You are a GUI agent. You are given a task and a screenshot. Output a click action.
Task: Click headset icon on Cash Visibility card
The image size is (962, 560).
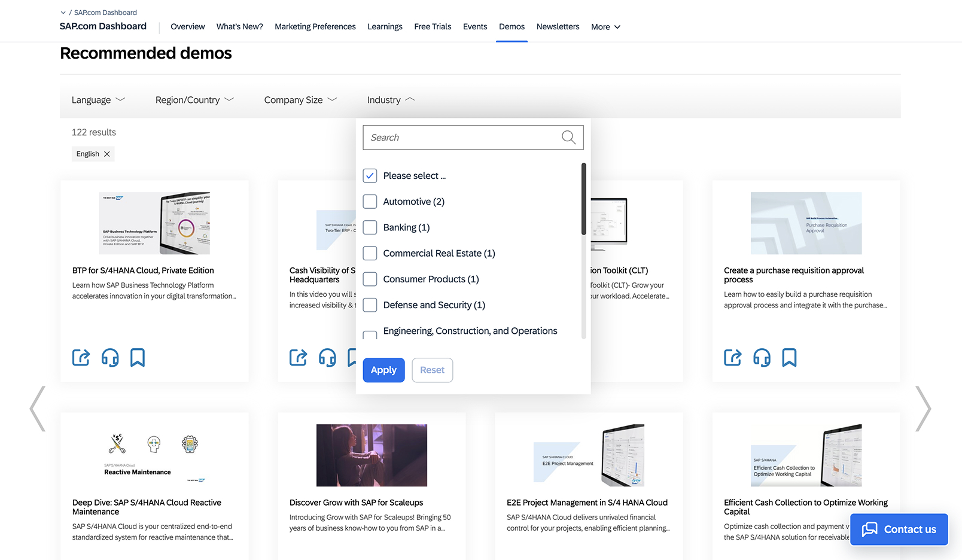(327, 357)
